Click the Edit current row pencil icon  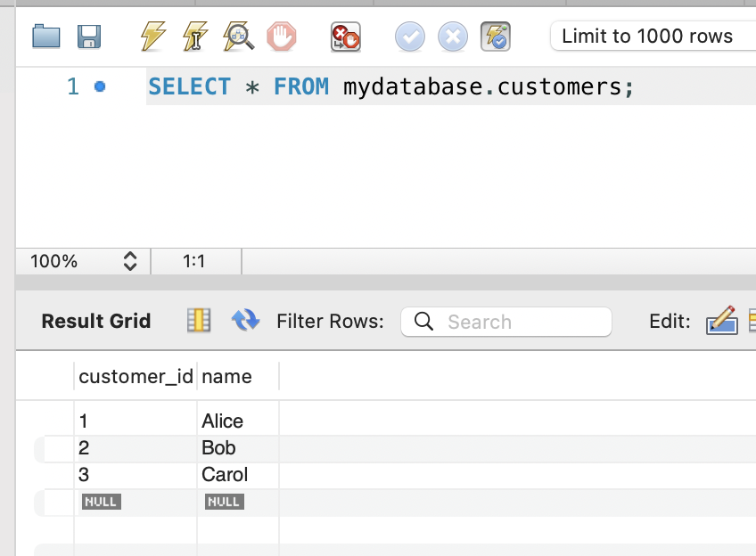(721, 321)
